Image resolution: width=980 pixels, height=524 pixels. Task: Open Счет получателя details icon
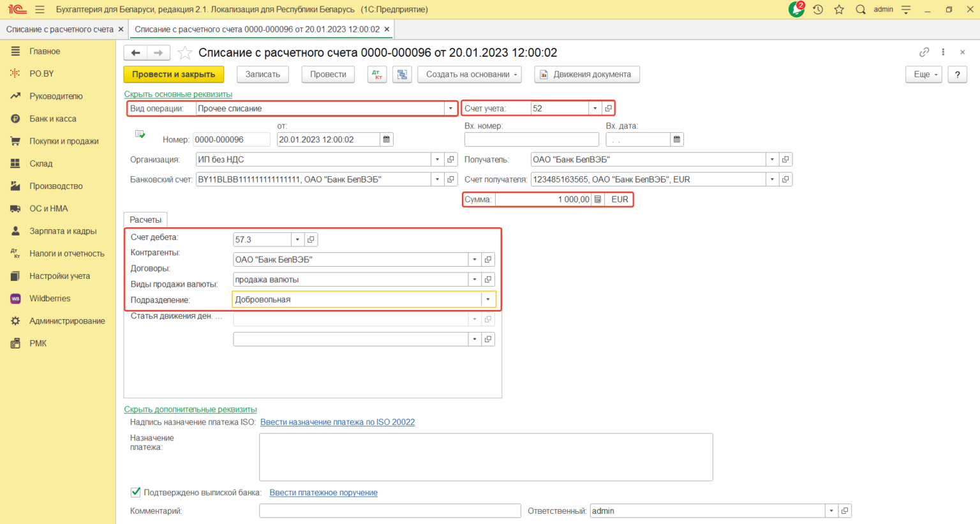point(785,180)
